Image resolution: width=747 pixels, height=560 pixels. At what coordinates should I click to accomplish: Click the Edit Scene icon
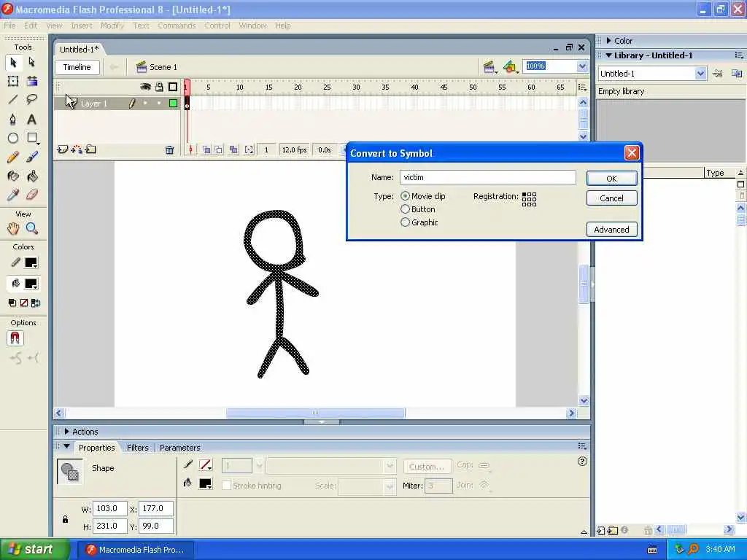tap(489, 67)
